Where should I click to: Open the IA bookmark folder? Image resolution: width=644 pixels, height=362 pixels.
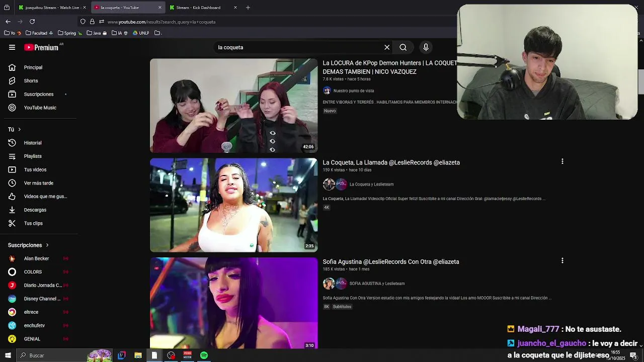tap(120, 33)
